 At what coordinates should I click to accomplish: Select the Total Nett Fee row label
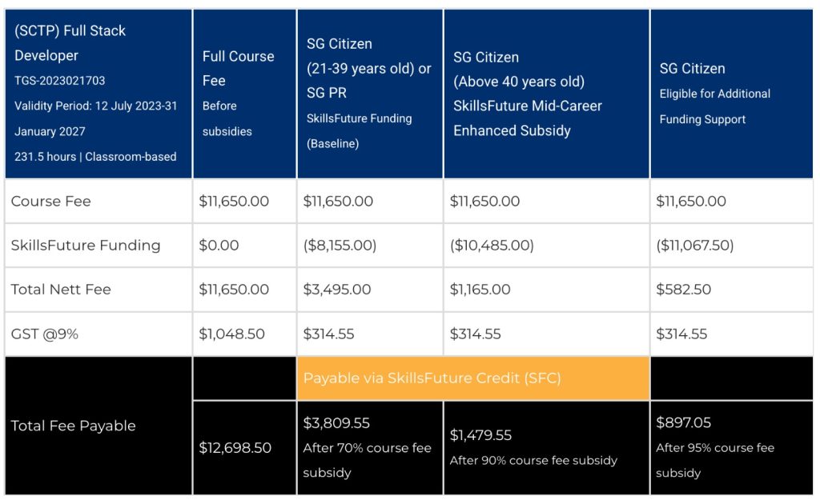tap(61, 290)
